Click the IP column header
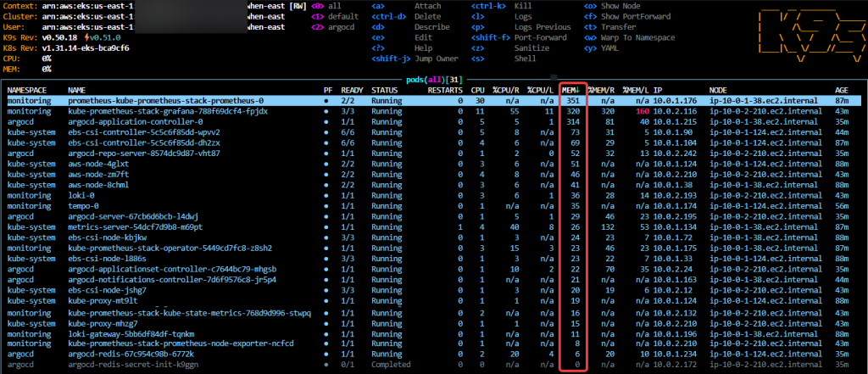This screenshot has height=374, width=868. pos(658,90)
